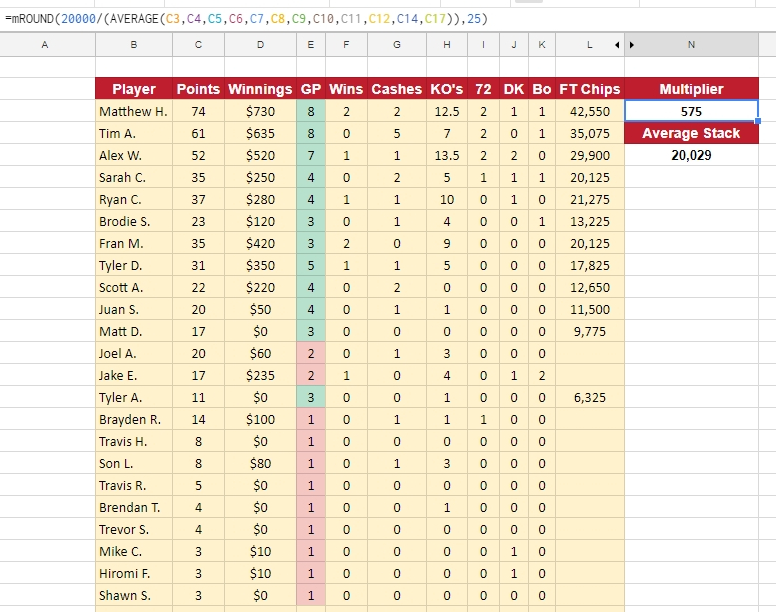
Task: Select the 20,029 average stack cell
Action: (x=691, y=155)
